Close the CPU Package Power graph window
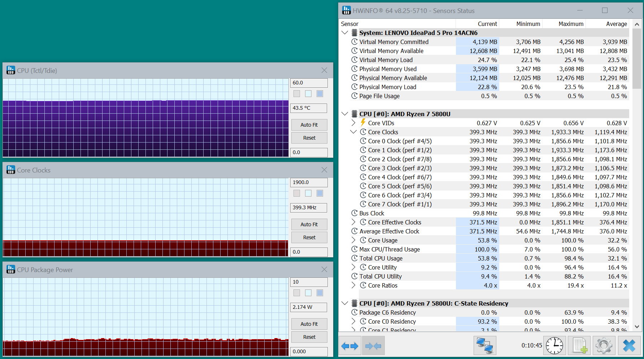The image size is (644, 359). click(324, 270)
